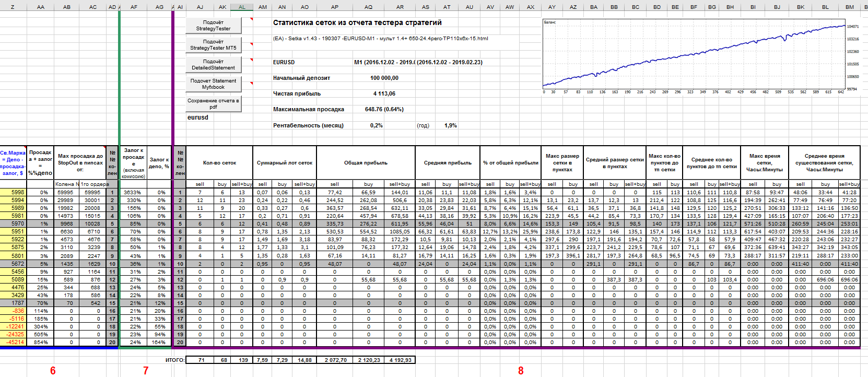Click 'Макс время сетки' header cell
This screenshot has height=377, width=868.
[765, 163]
